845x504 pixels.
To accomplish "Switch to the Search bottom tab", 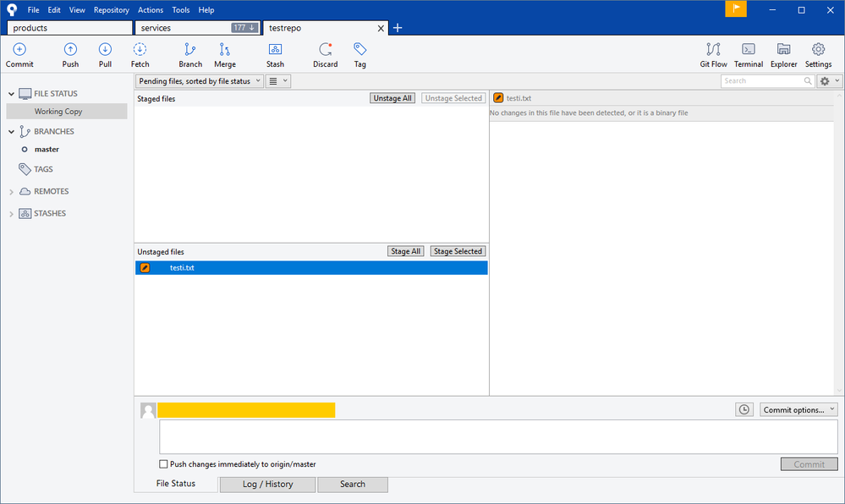I will pyautogui.click(x=353, y=484).
